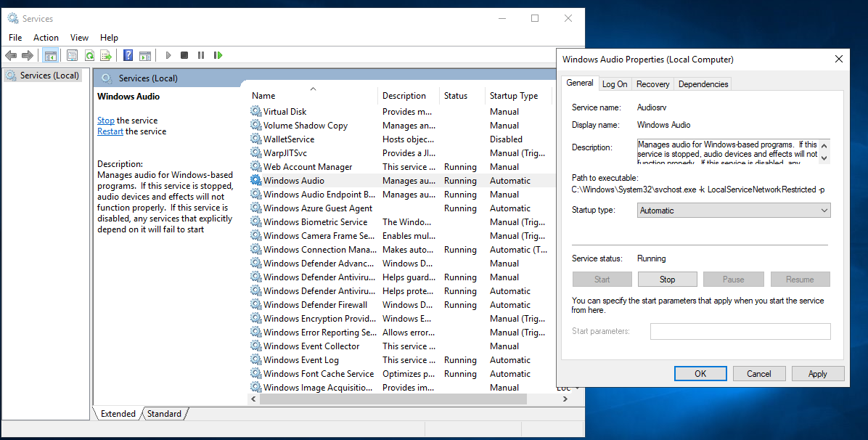Open the Startup type dropdown
Screen dimensions: 868x440
734,211
